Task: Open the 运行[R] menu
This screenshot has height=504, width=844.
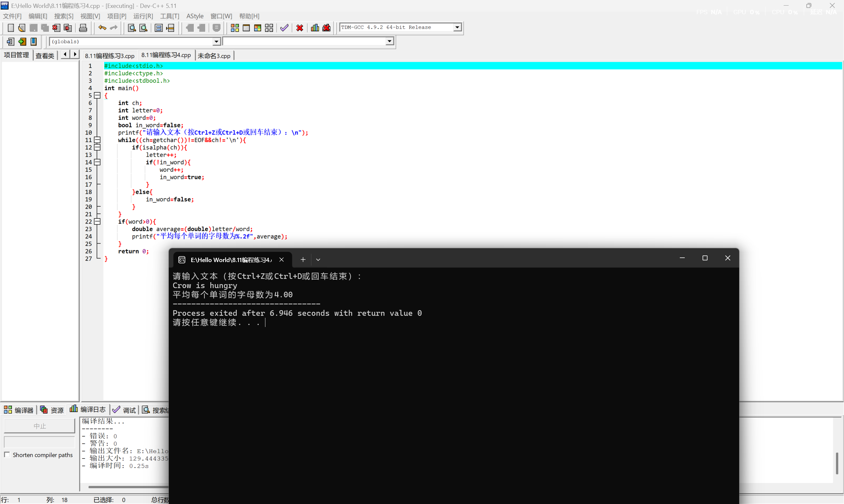Action: (x=143, y=16)
